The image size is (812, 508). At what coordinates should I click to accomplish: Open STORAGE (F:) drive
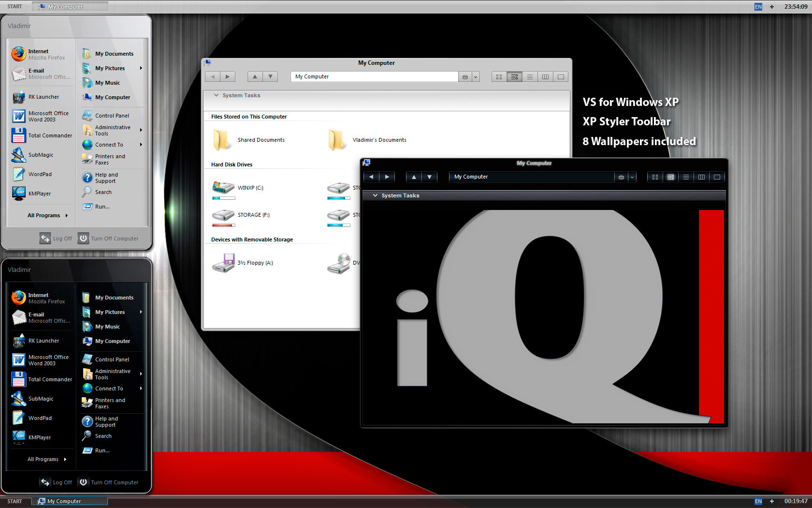pyautogui.click(x=241, y=217)
